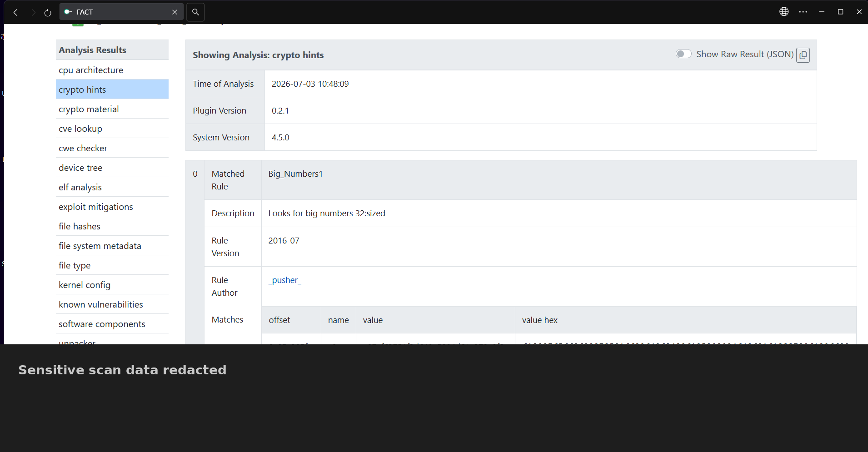Go forward using the browser forward arrow
Image resolution: width=868 pixels, height=452 pixels.
[x=33, y=12]
